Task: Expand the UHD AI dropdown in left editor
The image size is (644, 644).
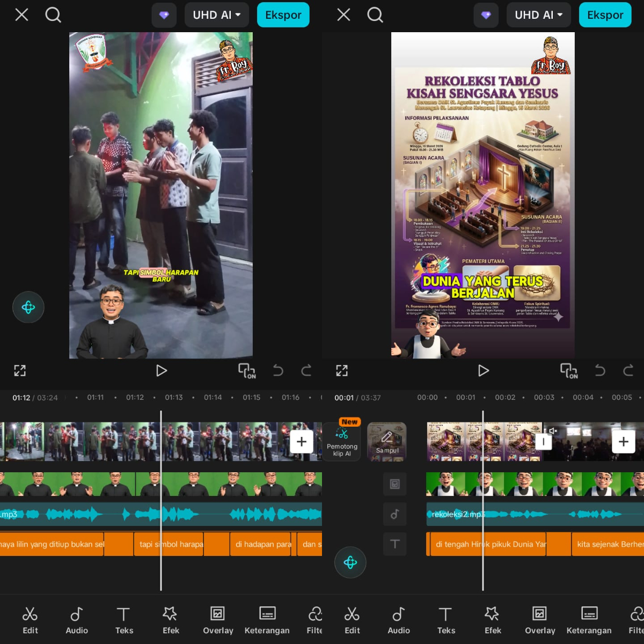Action: (216, 15)
